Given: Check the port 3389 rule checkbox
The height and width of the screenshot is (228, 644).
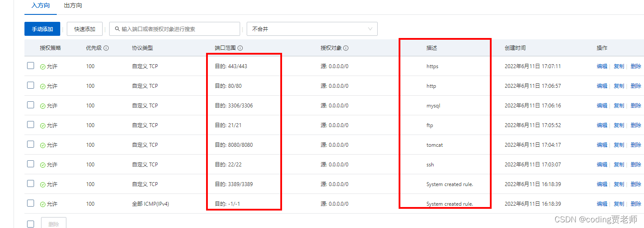Looking at the screenshot, I should (31, 183).
